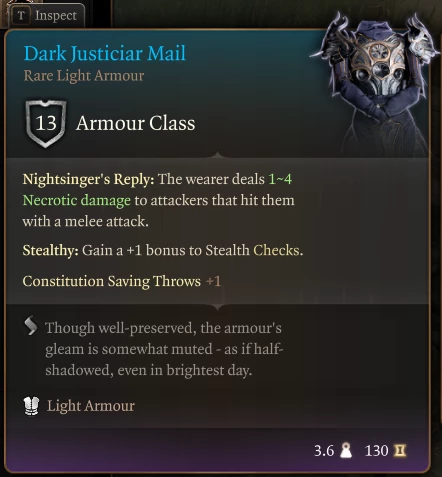Click the Light Armour proficiency icon
Image resolution: width=442 pixels, height=477 pixels.
(32, 406)
